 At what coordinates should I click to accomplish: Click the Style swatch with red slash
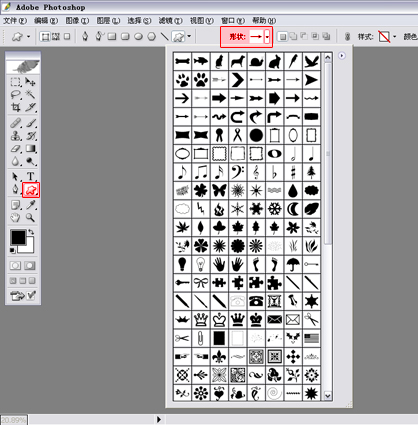coord(384,37)
